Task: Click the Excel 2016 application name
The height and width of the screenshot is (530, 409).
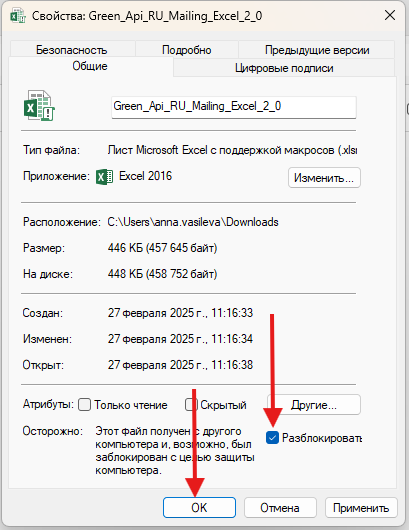Action: pyautogui.click(x=146, y=176)
